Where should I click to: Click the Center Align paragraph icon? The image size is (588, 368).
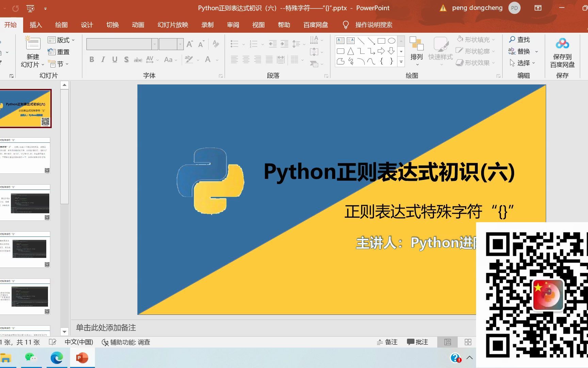(246, 60)
